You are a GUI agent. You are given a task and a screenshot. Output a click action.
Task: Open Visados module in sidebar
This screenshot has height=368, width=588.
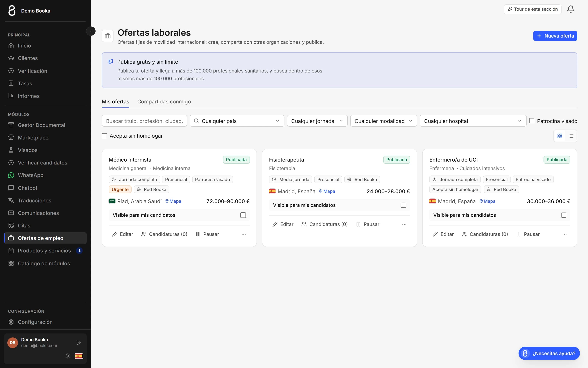coord(45,150)
